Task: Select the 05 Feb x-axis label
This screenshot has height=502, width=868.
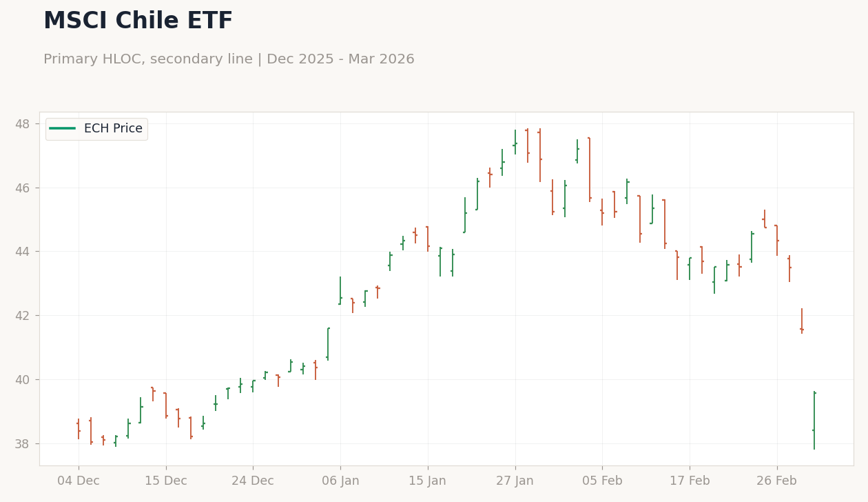Action: pyautogui.click(x=602, y=481)
